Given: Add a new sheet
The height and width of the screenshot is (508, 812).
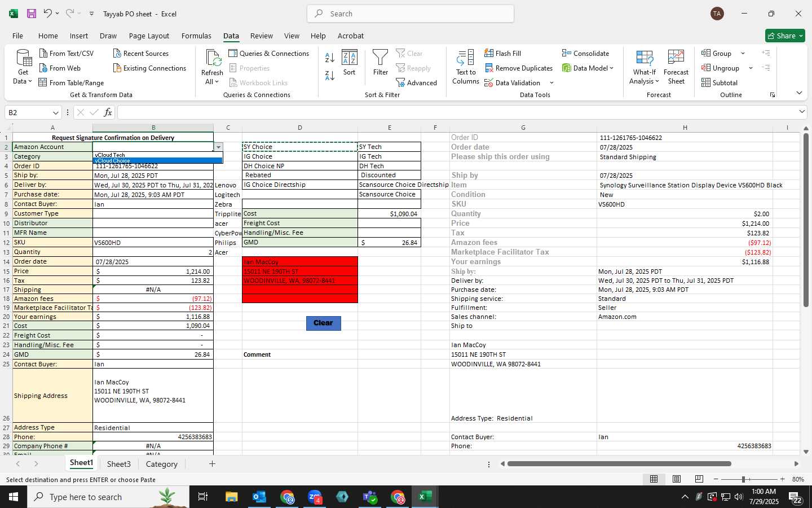Looking at the screenshot, I should (x=212, y=464).
